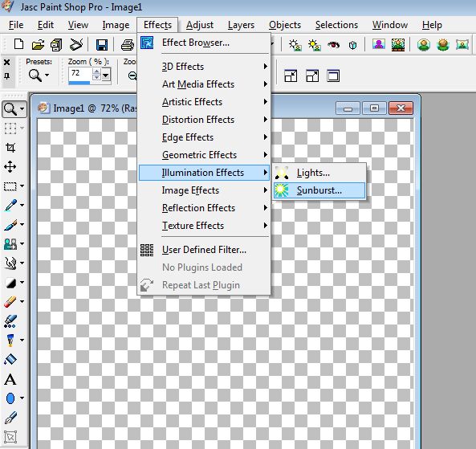Image resolution: width=476 pixels, height=449 pixels.
Task: Open Reflection Effects submenu
Action: click(204, 208)
